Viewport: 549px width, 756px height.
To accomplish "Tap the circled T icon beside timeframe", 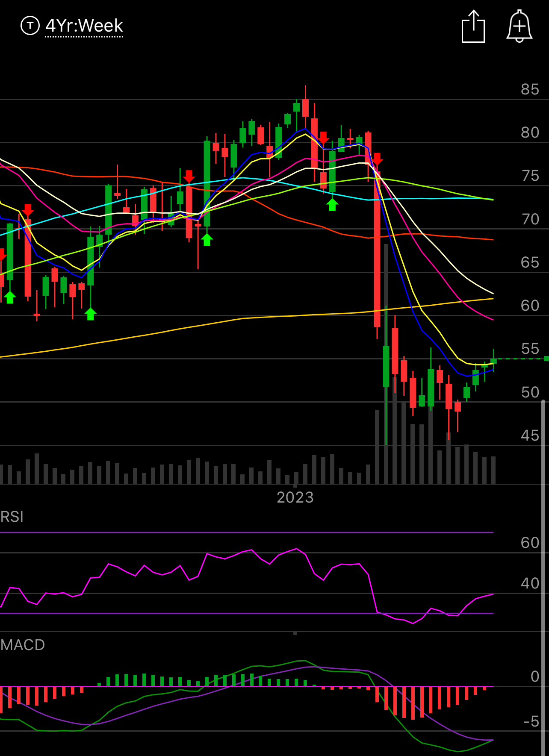I will tap(30, 26).
